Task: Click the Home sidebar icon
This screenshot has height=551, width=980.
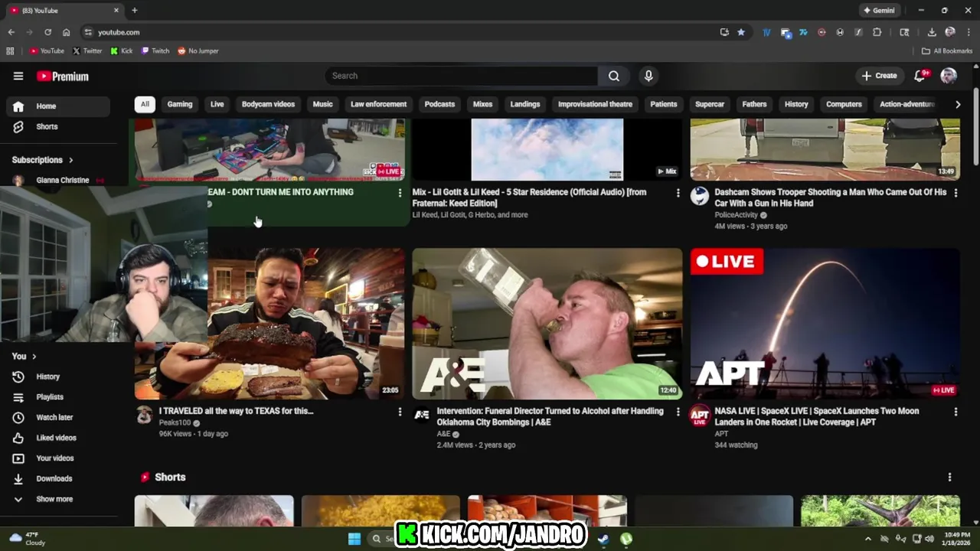Action: 18,106
